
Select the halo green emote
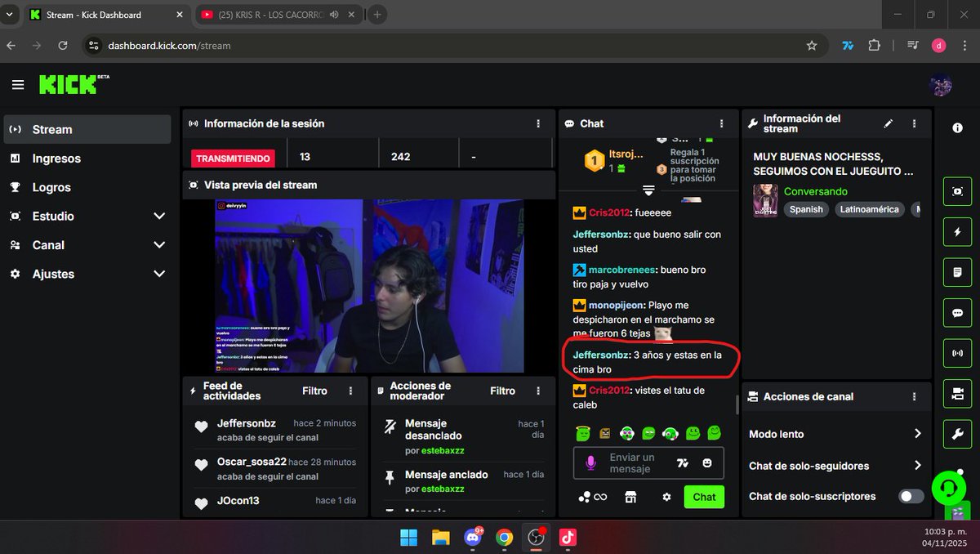[x=583, y=433]
